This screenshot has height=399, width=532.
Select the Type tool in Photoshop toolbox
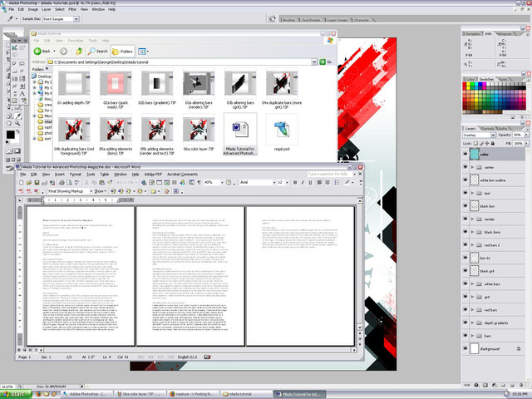click(x=22, y=94)
